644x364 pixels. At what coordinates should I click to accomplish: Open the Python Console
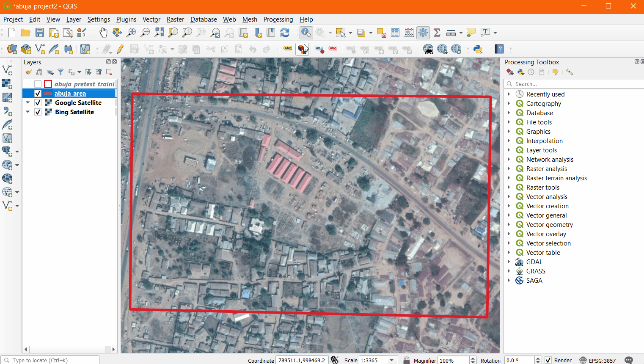pos(478,49)
